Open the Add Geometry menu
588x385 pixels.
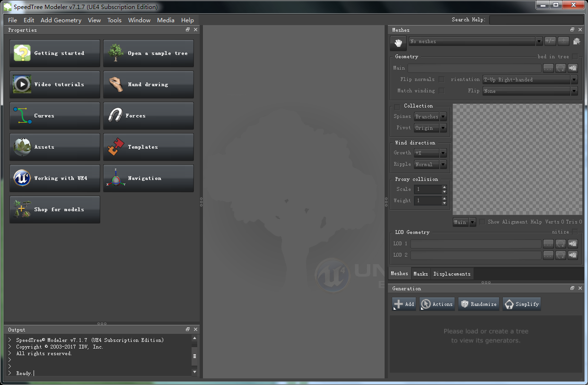(61, 20)
